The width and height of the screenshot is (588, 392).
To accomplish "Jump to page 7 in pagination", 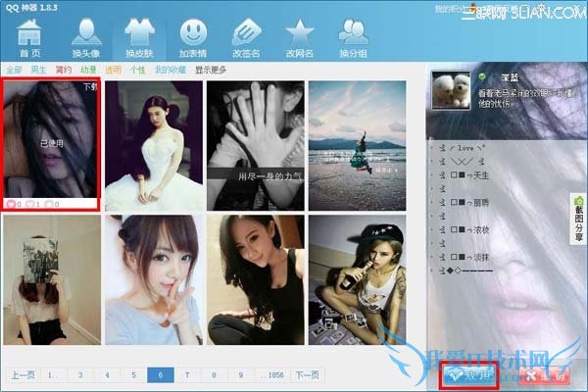I will (x=186, y=375).
